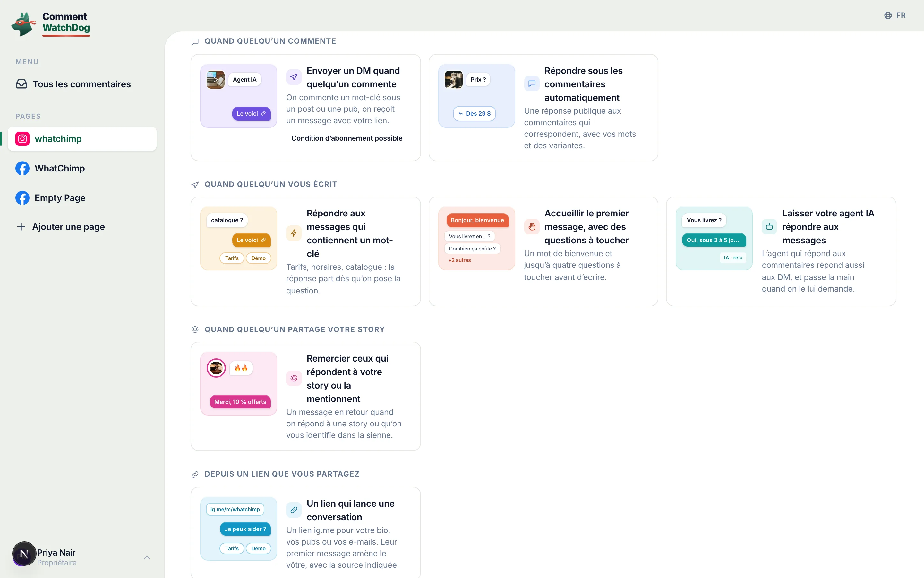Click the link icon inside purple Le voici bubble

263,114
